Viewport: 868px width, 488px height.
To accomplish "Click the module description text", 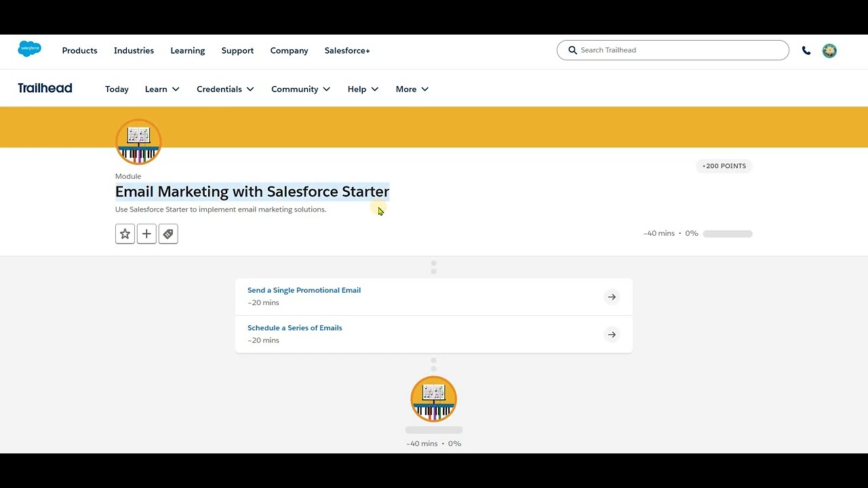I will click(220, 209).
